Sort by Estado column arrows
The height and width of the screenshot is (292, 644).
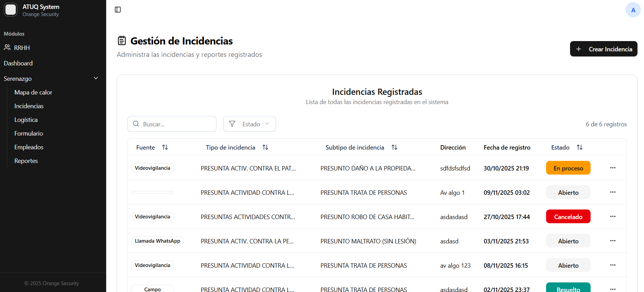[579, 147]
